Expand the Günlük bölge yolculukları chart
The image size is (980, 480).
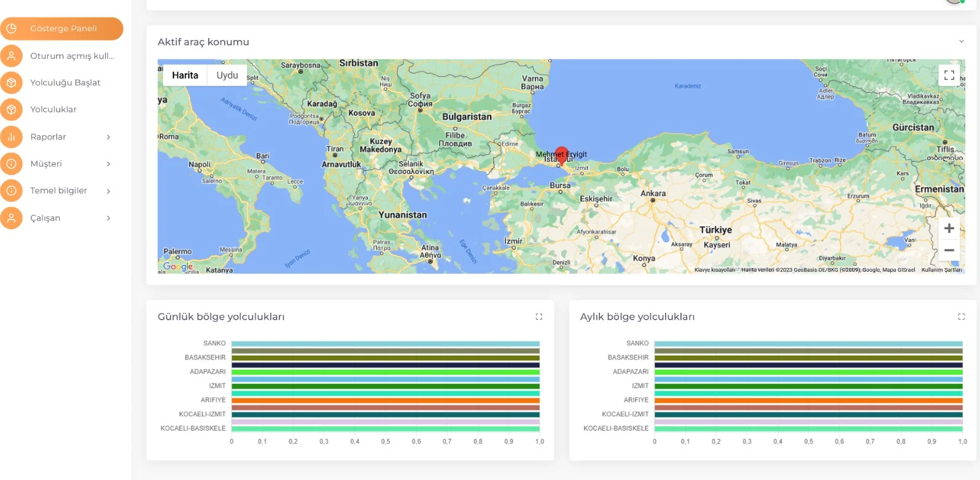[x=539, y=317]
